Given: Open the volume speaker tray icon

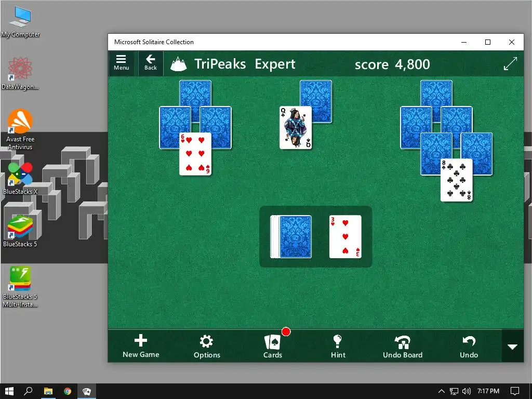Looking at the screenshot, I should [467, 391].
